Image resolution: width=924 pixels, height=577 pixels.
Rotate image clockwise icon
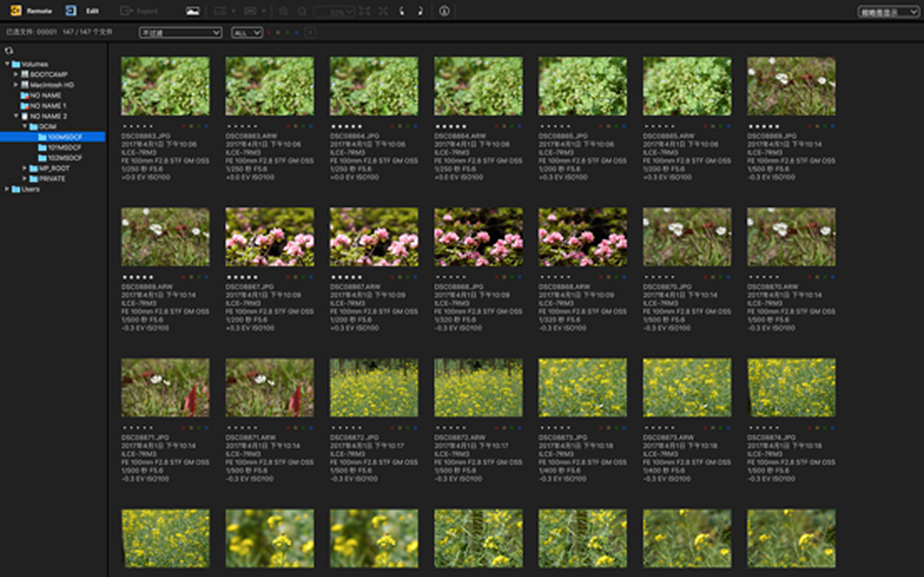421,12
